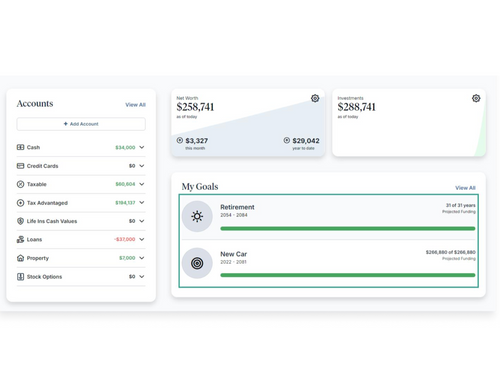Expand the Life Ins Cash Values row
Screen dimensions: 500x380
pos(142,221)
